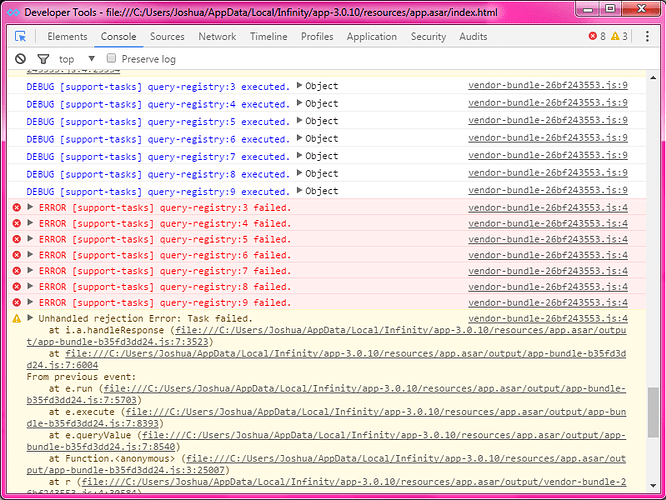Open the Sources tab

coord(167,37)
